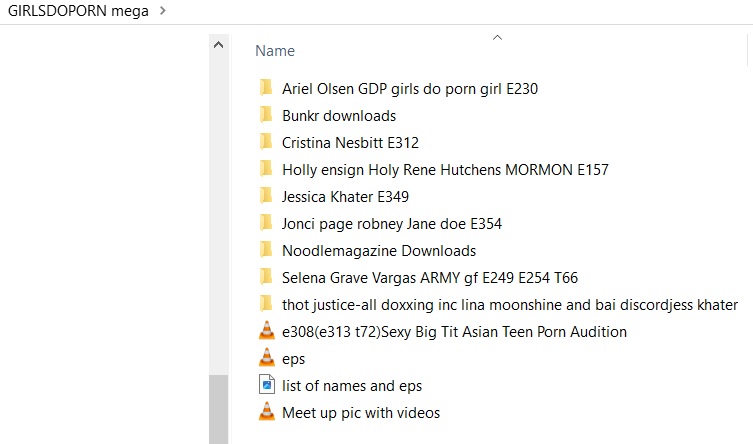The height and width of the screenshot is (444, 753).
Task: Select the folder name ending in E312
Action: coord(350,143)
